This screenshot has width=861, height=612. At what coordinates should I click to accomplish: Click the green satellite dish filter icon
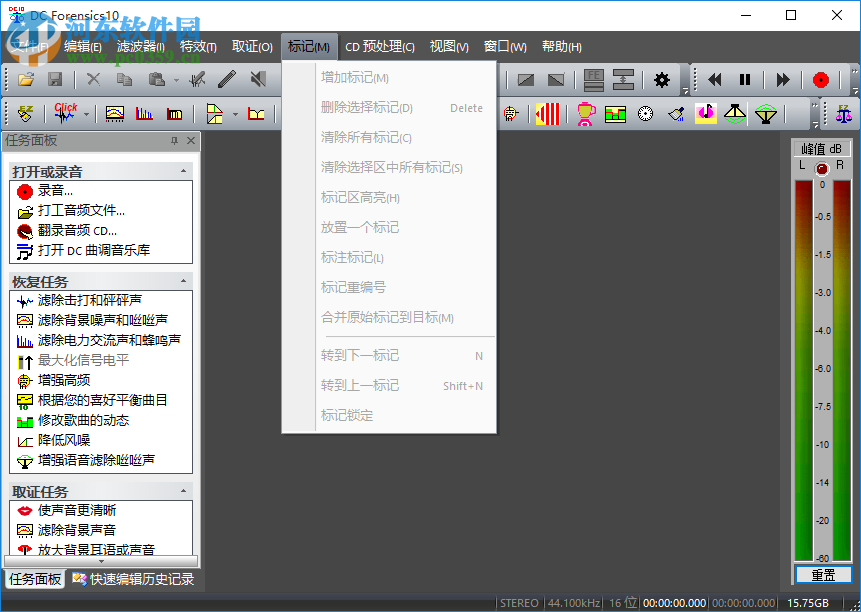[765, 114]
